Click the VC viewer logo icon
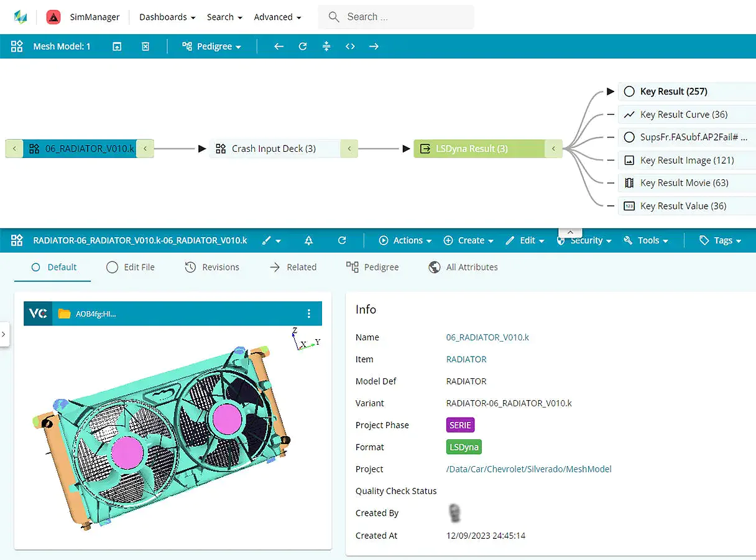This screenshot has height=560, width=756. pos(38,314)
